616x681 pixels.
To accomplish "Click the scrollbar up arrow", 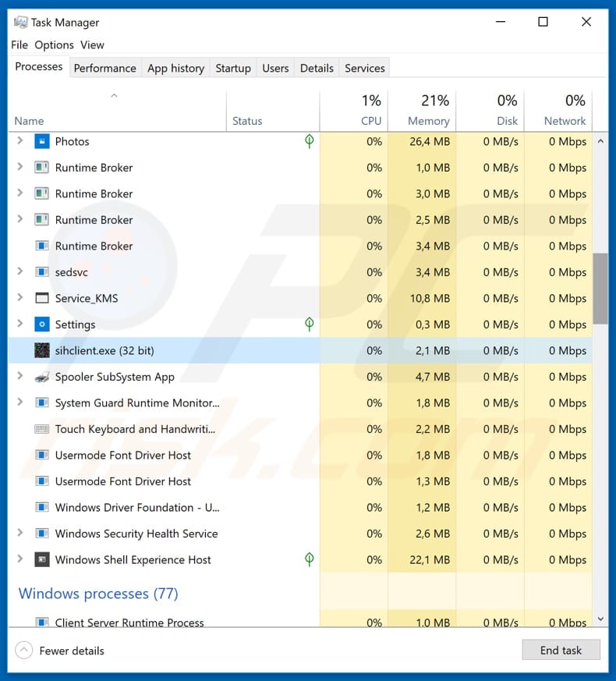I will click(600, 141).
